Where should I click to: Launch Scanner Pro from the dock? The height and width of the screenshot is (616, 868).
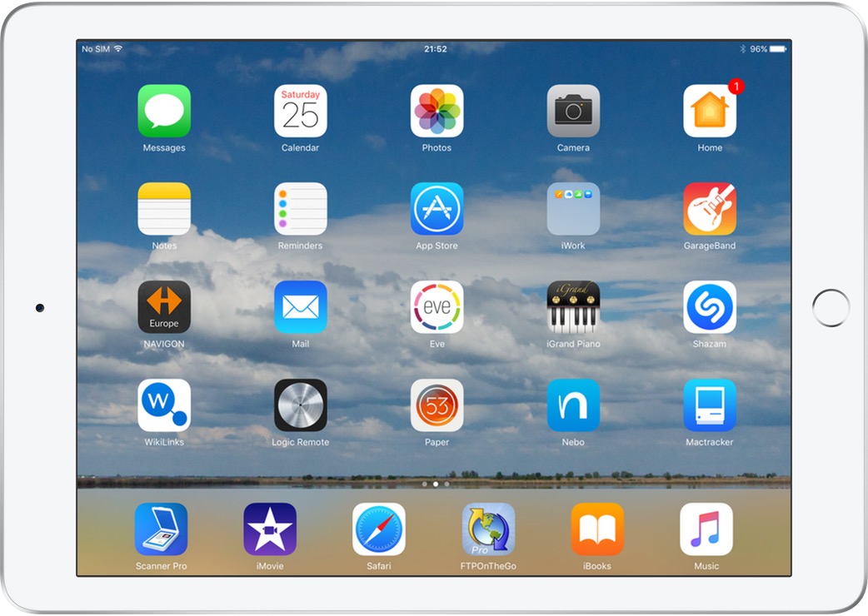pos(161,529)
